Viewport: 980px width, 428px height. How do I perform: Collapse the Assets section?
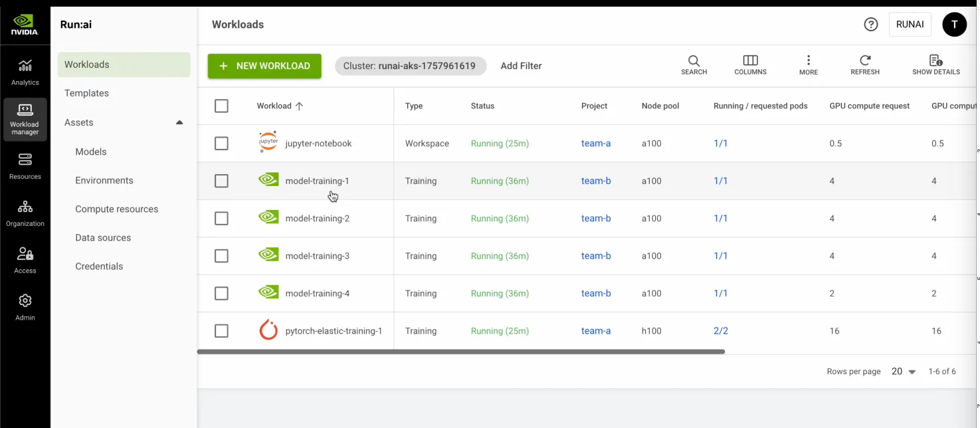[x=179, y=122]
